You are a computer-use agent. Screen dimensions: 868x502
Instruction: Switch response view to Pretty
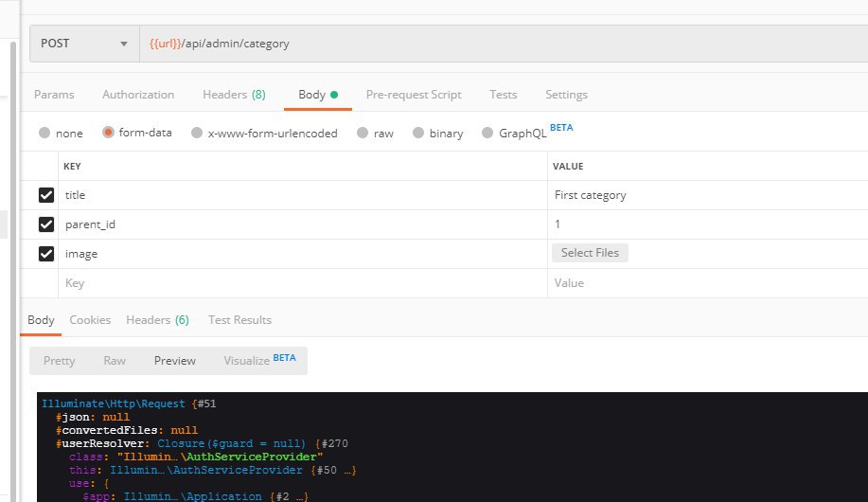click(60, 361)
